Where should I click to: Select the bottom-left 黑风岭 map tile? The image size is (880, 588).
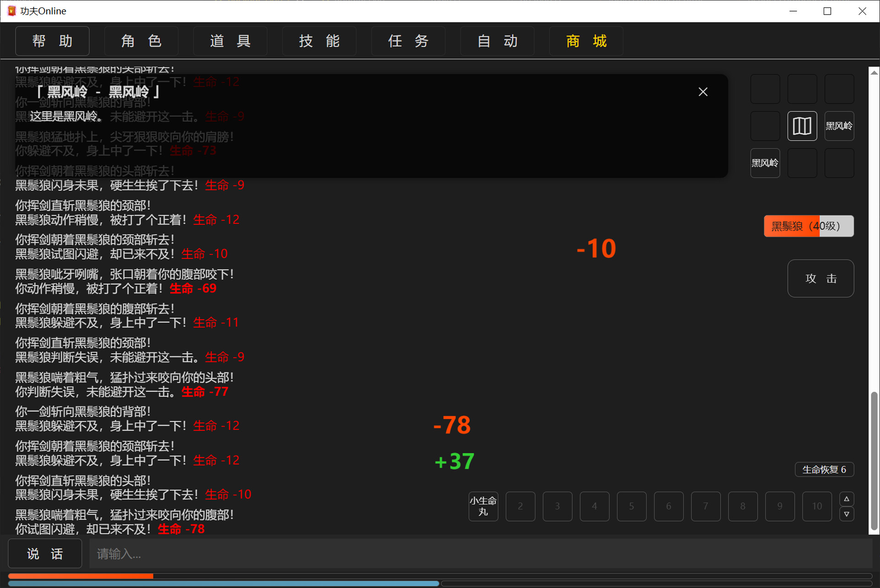(765, 163)
